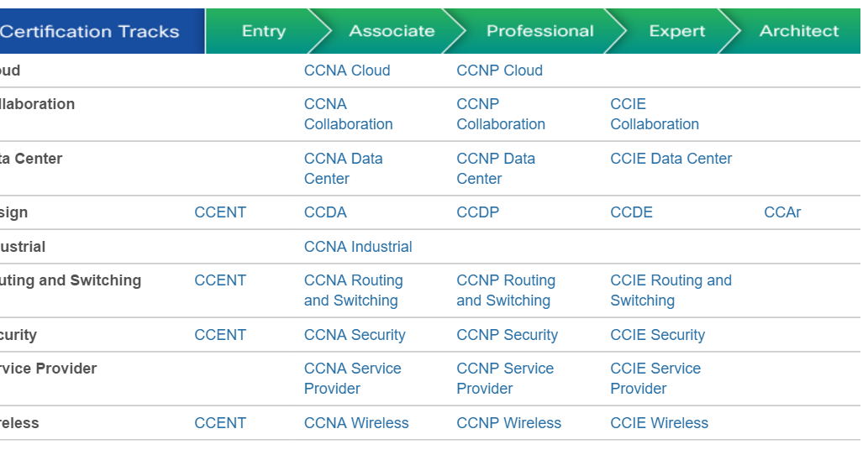This screenshot has height=455, width=868.
Task: Open the CCIE Data Center link
Action: pos(671,159)
